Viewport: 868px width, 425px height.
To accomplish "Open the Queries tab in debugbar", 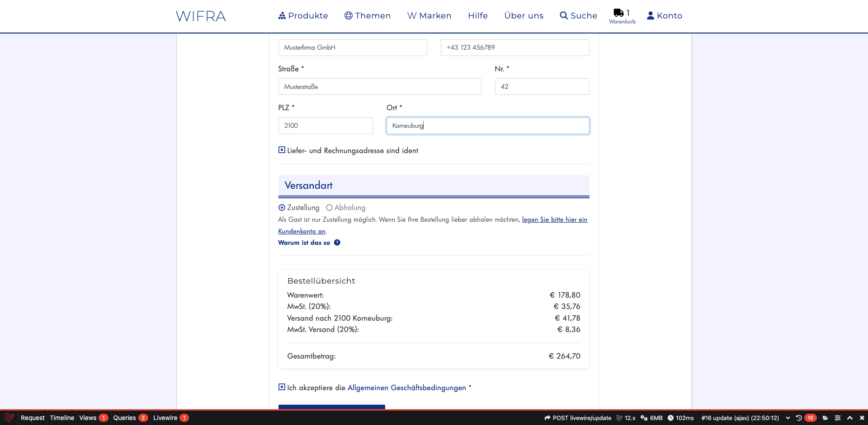I will pos(124,418).
